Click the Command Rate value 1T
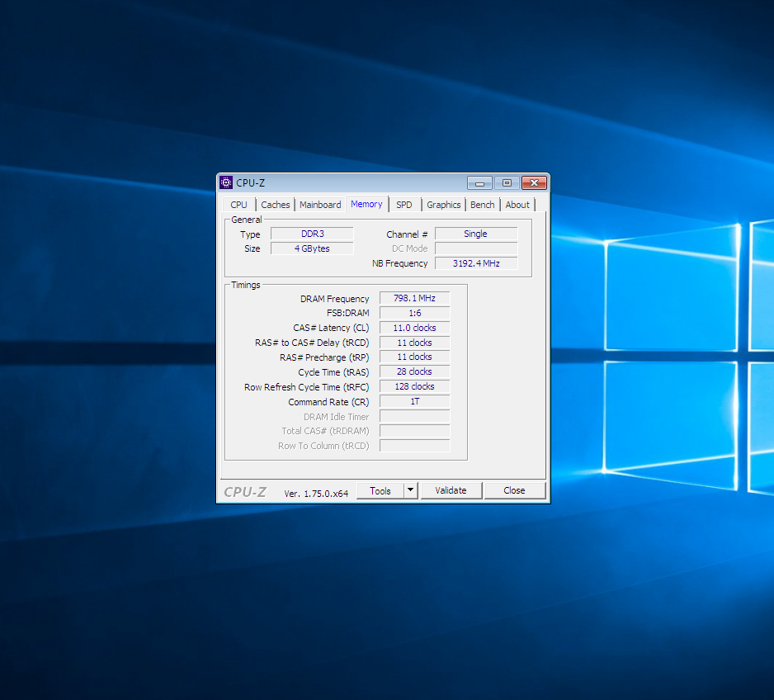The height and width of the screenshot is (700, 774). tap(414, 402)
